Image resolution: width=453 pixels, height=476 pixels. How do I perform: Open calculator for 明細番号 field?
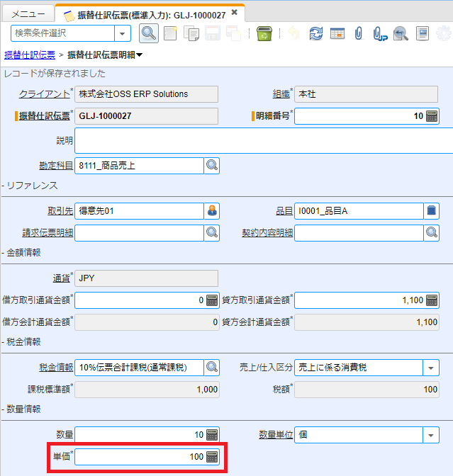tap(432, 116)
